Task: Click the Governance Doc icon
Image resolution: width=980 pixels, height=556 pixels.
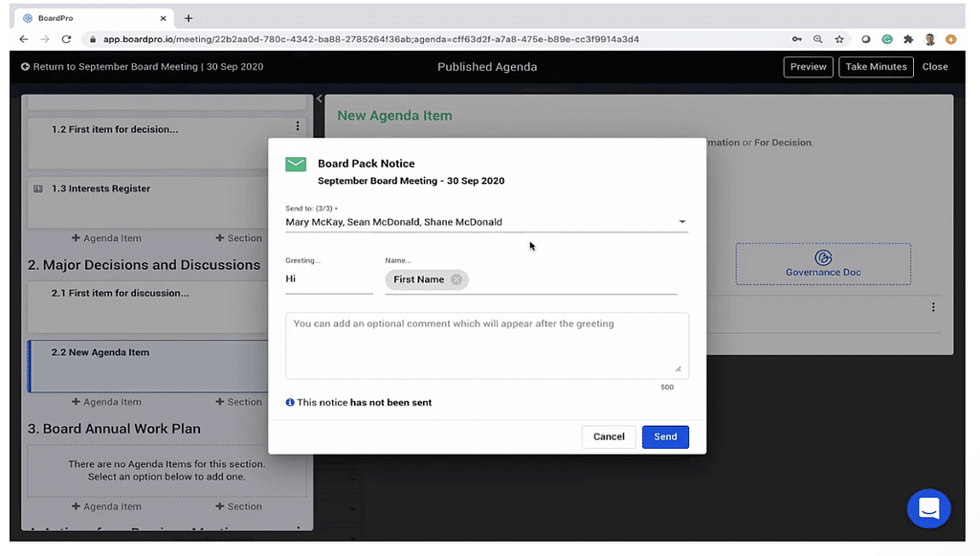Action: click(x=823, y=258)
